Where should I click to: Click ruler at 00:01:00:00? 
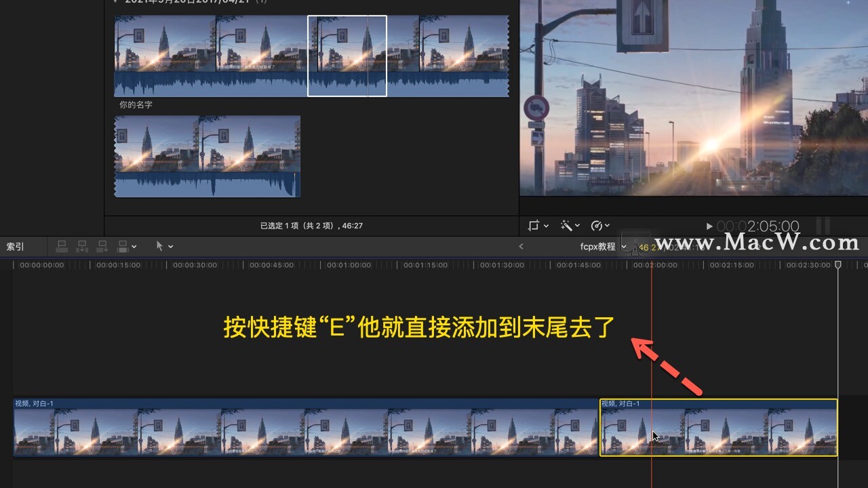(x=349, y=265)
